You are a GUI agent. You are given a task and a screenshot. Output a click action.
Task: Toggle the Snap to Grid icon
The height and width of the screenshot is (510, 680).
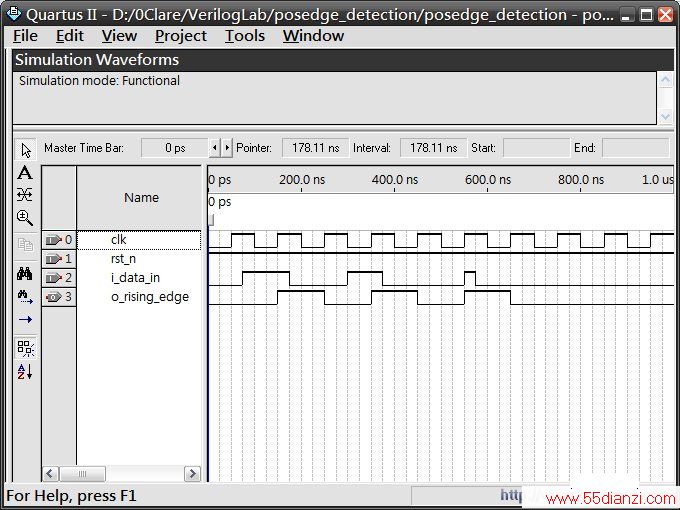click(x=26, y=348)
